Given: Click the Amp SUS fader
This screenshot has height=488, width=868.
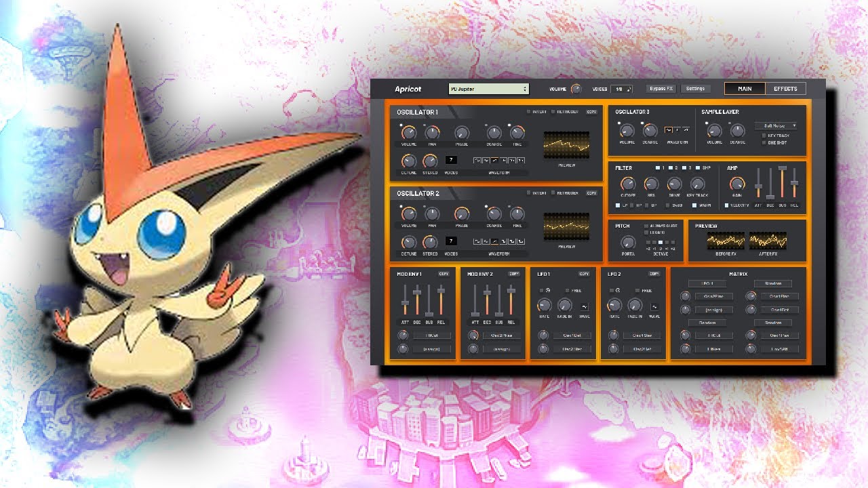Looking at the screenshot, I should tap(782, 182).
